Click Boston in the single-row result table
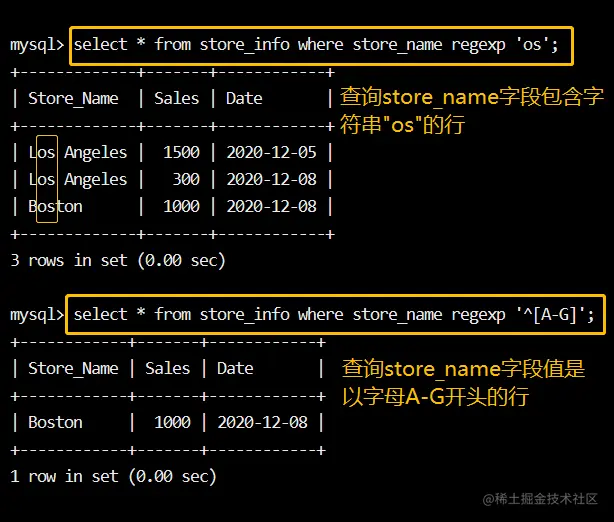614x522 pixels. pos(55,423)
